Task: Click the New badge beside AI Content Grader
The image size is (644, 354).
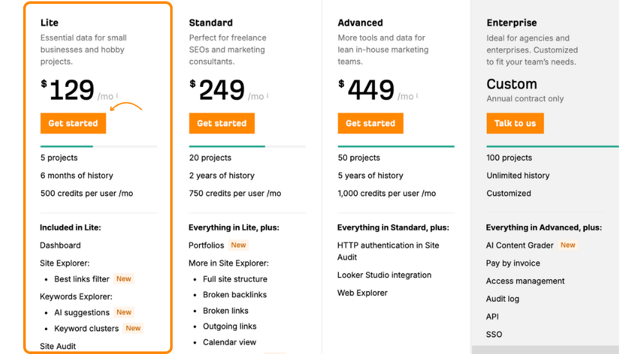Action: [567, 245]
